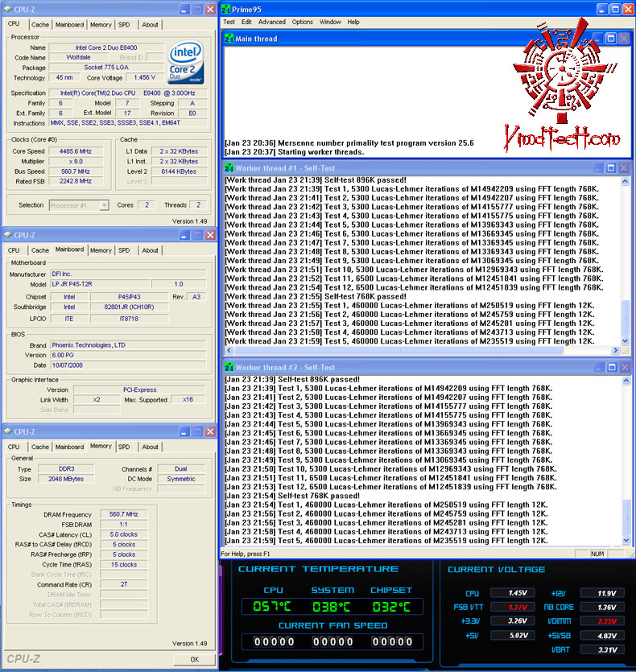Click the DRAM Frequency value 560.7 MHz
Screen dimensions: 636x672
(x=123, y=514)
